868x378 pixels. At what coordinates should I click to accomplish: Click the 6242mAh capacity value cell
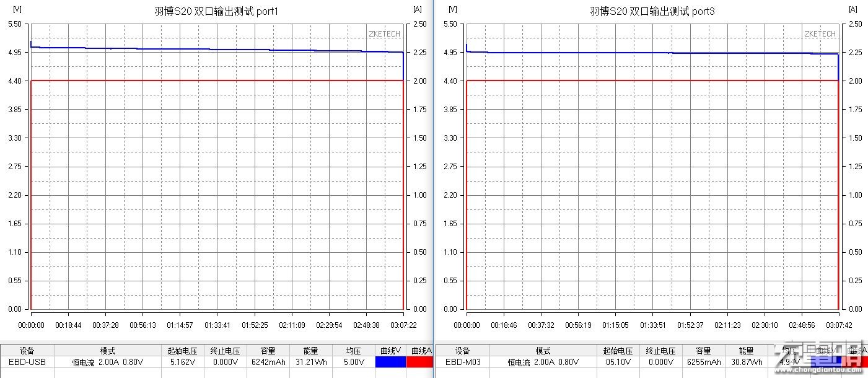click(x=268, y=362)
